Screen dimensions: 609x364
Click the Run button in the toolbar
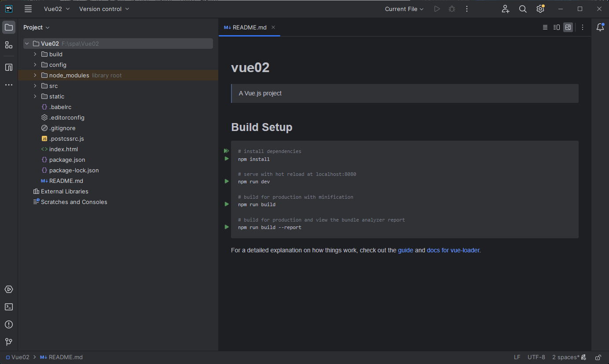[437, 9]
